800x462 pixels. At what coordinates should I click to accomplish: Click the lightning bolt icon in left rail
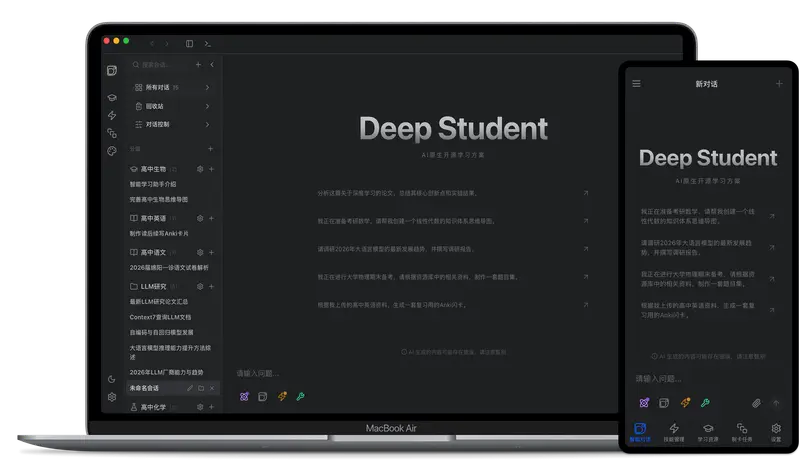coord(112,115)
